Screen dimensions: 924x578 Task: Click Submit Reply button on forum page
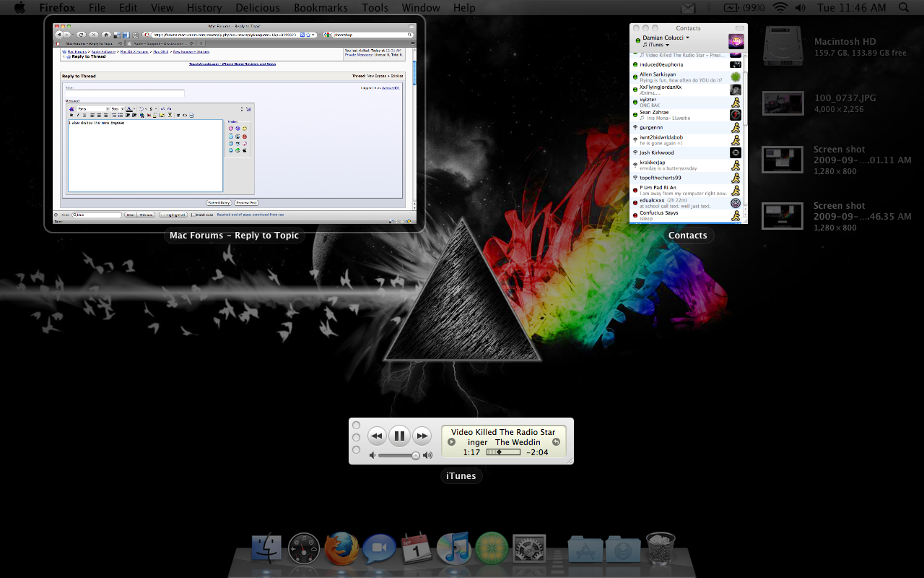click(x=219, y=203)
